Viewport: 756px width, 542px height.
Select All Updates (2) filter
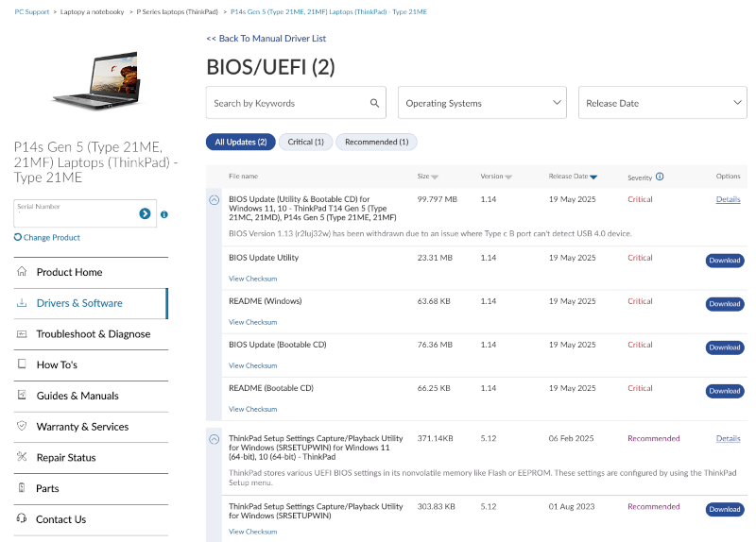[241, 142]
